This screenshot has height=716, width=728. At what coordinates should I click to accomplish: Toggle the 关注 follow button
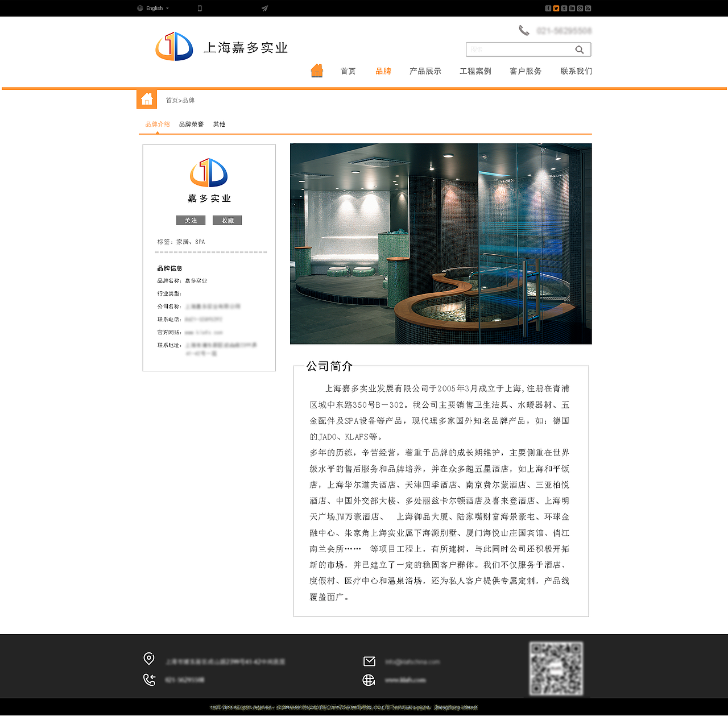[191, 220]
